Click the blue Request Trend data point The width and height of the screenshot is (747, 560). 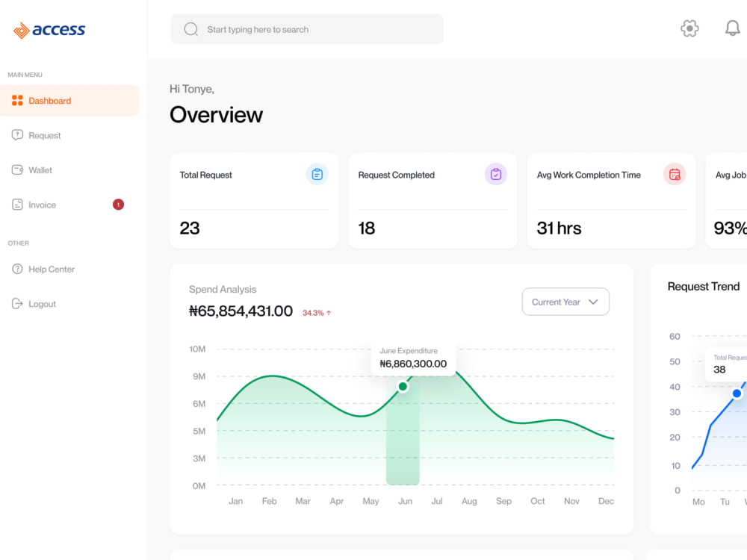(737, 393)
